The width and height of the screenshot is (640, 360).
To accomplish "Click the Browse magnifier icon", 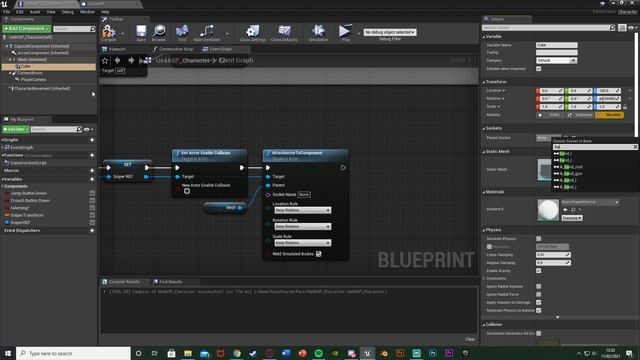I will coord(159,31).
